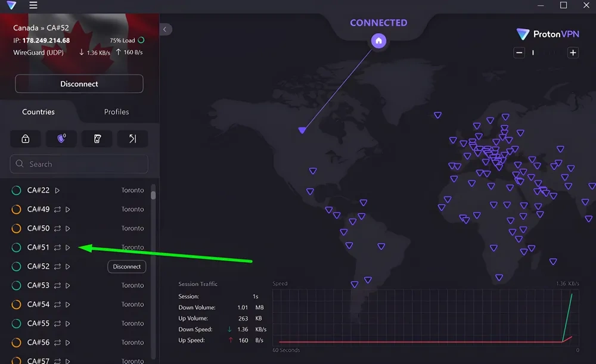Close the Proton VPN window
Viewport: 596px width, 364px height.
pos(586,5)
